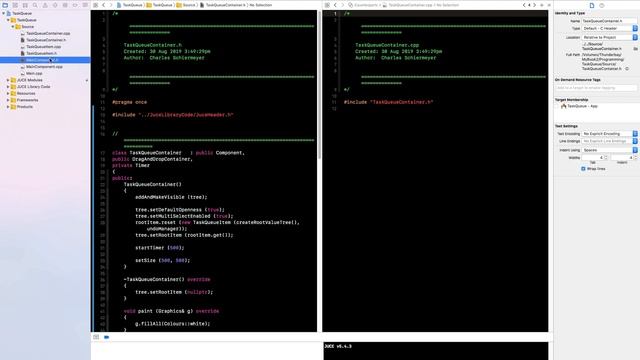
Task: Open the file Type dropdown
Action: tap(609, 29)
